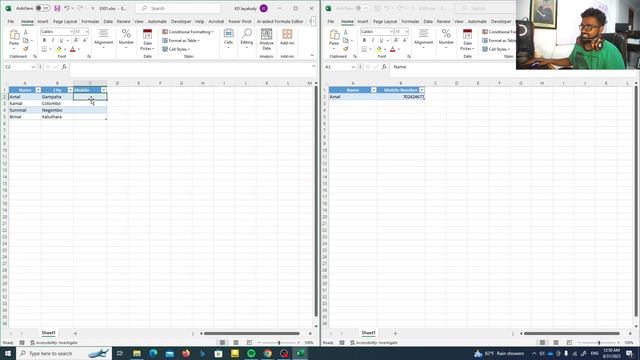This screenshot has height=360, width=640.
Task: Open Mobile Number filter in right table
Action: pyautogui.click(x=422, y=90)
